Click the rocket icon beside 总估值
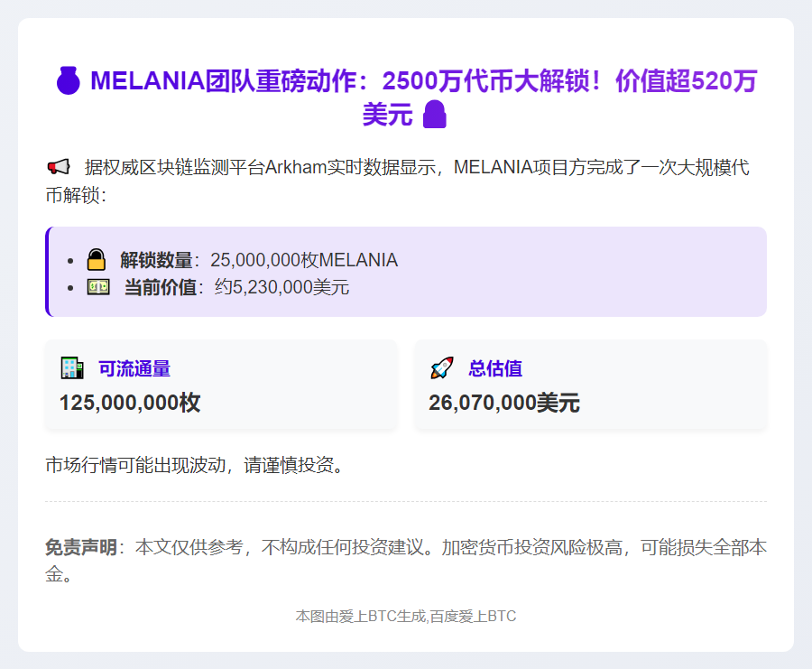Image resolution: width=812 pixels, height=669 pixels. tap(442, 368)
